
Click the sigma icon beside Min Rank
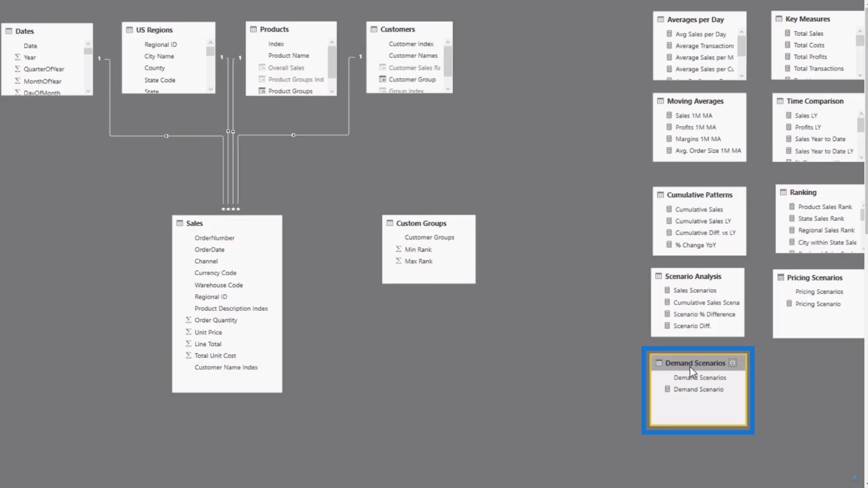pos(398,249)
